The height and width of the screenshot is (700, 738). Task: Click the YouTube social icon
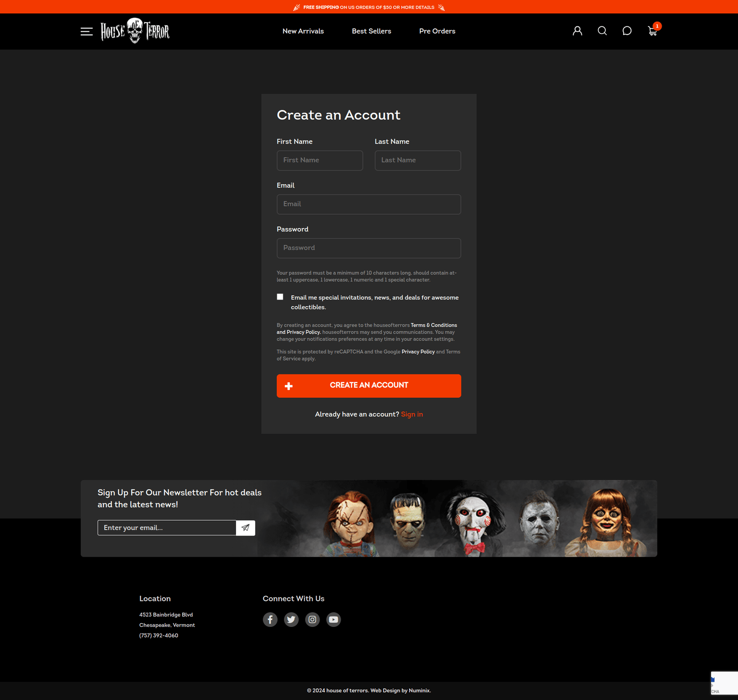click(333, 619)
